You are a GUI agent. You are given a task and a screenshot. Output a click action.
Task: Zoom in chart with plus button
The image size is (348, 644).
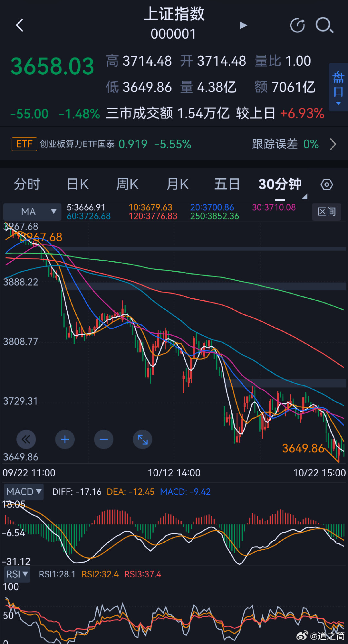65,439
